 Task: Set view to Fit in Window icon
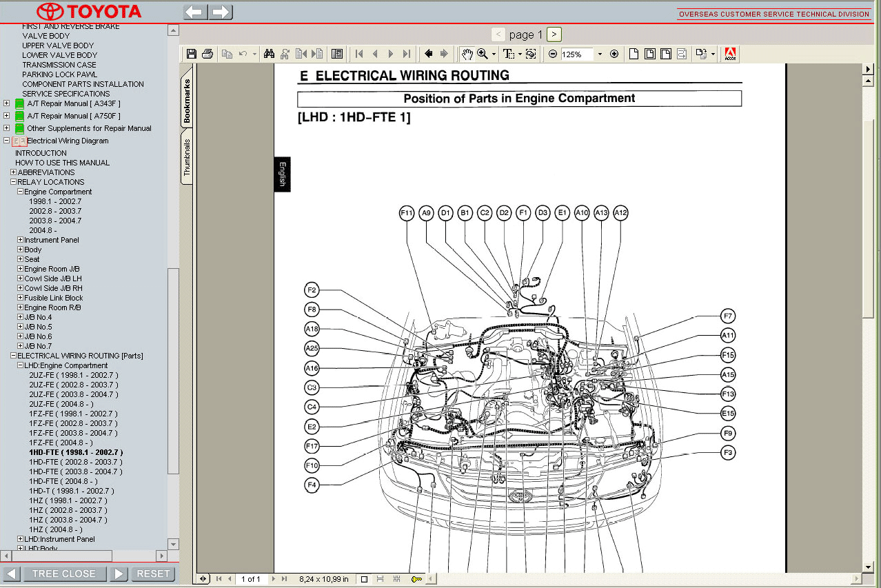pyautogui.click(x=649, y=54)
